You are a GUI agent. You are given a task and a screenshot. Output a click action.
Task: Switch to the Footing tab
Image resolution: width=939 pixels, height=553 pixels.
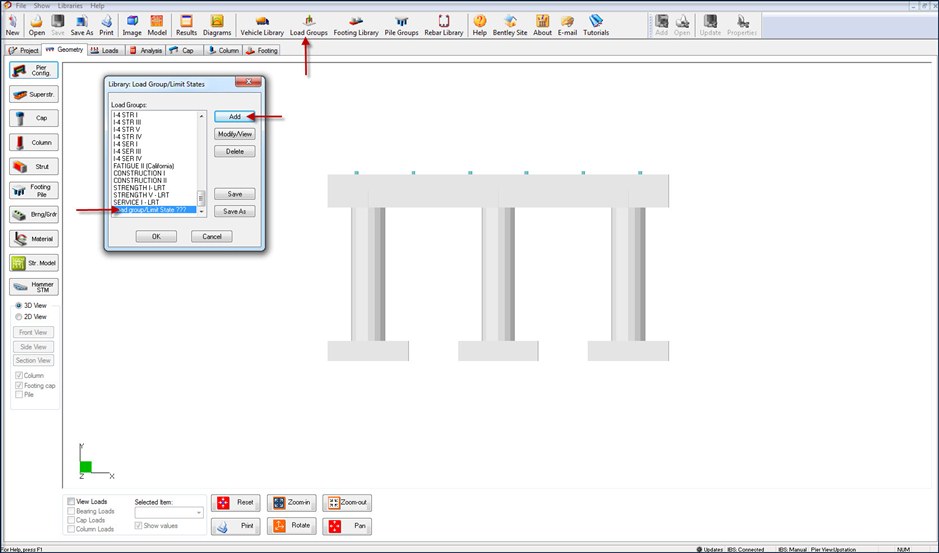pos(262,50)
